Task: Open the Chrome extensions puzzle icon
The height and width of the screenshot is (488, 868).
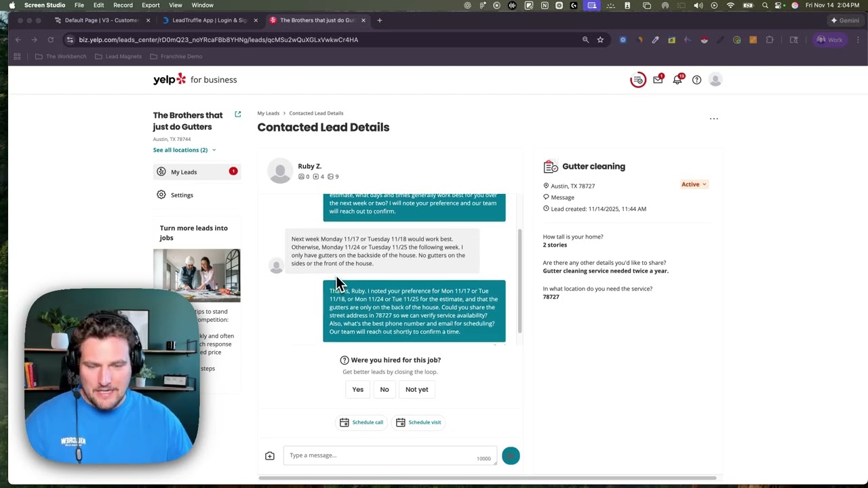Action: click(x=770, y=40)
